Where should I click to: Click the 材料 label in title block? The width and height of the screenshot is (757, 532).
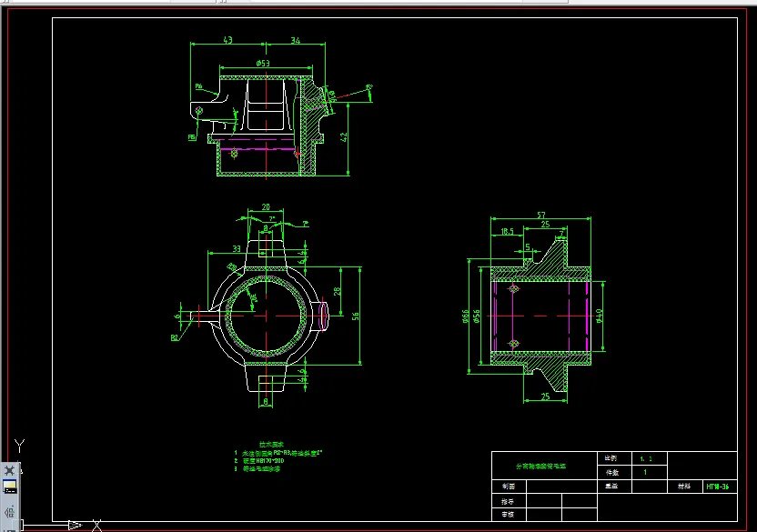tap(684, 487)
